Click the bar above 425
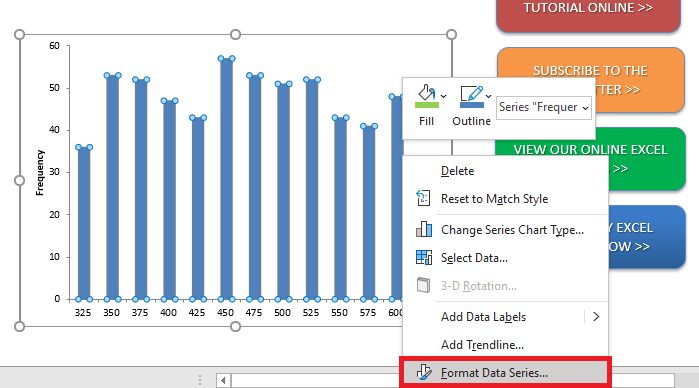 coord(198,208)
